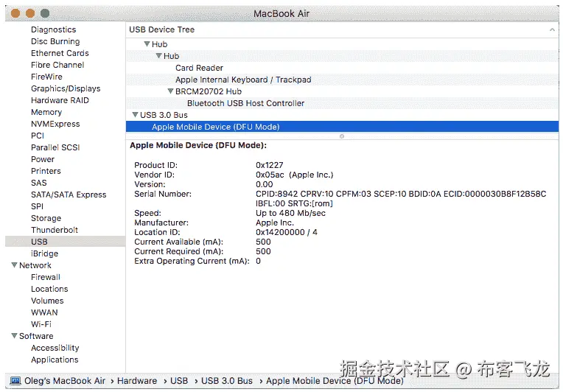
Task: Click the Manufacturer value Apple Inc.
Action: point(275,223)
